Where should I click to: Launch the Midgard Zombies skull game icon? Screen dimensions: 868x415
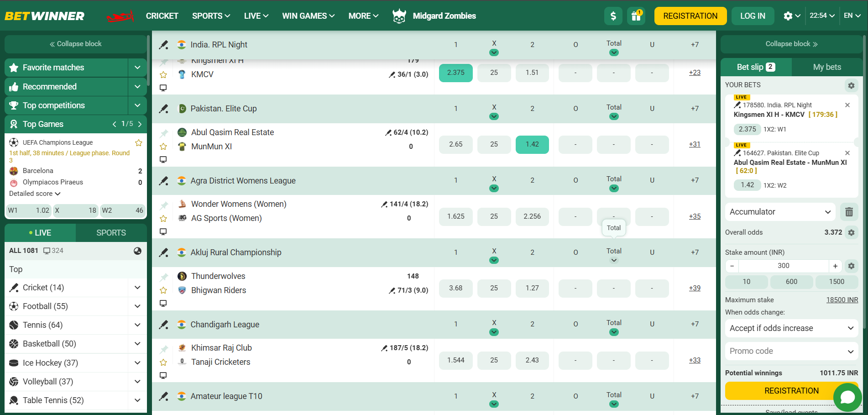click(399, 16)
